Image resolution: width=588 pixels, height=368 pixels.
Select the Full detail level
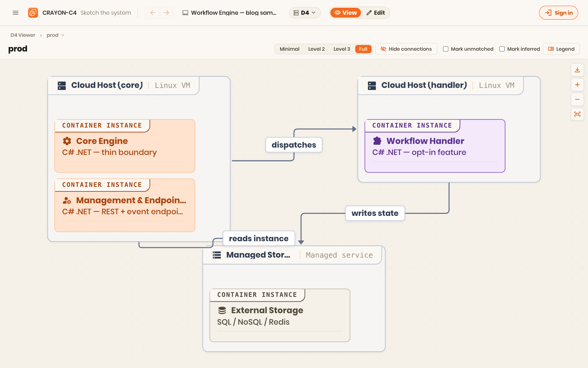(x=363, y=49)
